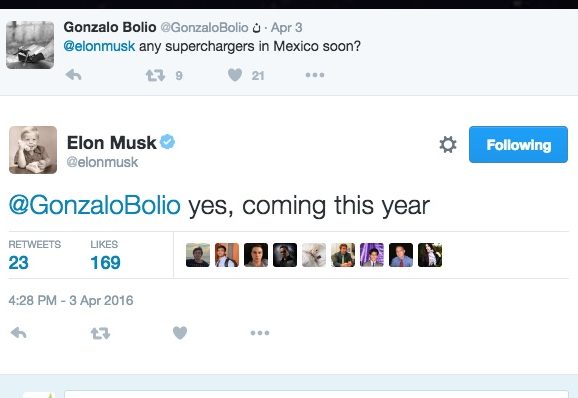View the 169 likes list
Image resolution: width=578 pixels, height=398 pixels.
tap(105, 255)
